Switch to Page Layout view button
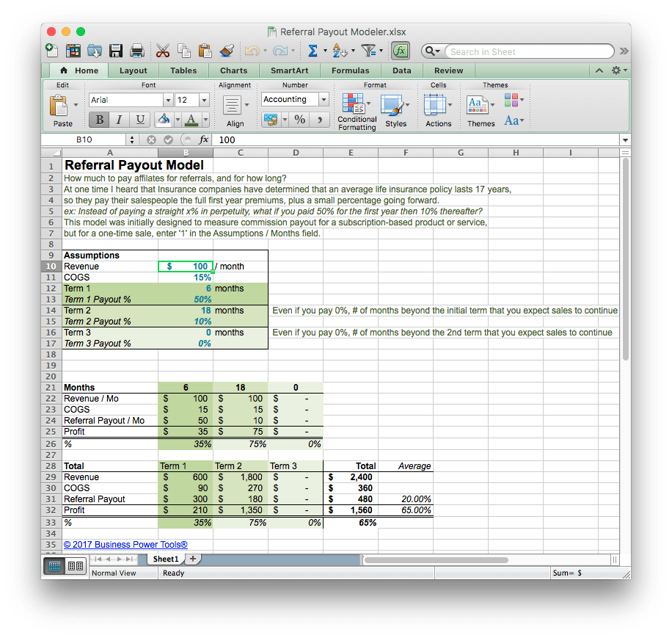 coord(76,566)
